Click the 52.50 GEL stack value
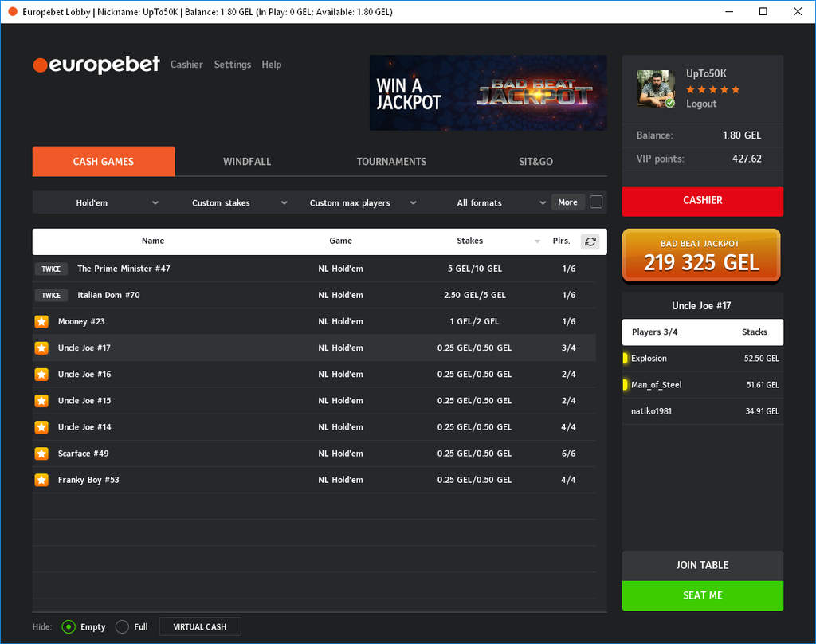Image resolution: width=816 pixels, height=644 pixels. tap(761, 359)
